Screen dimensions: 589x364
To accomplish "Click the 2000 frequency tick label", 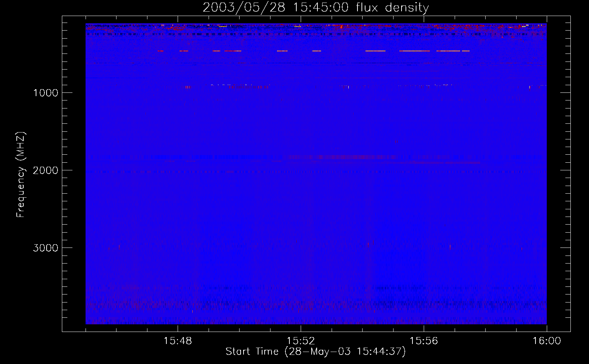I will (x=46, y=170).
